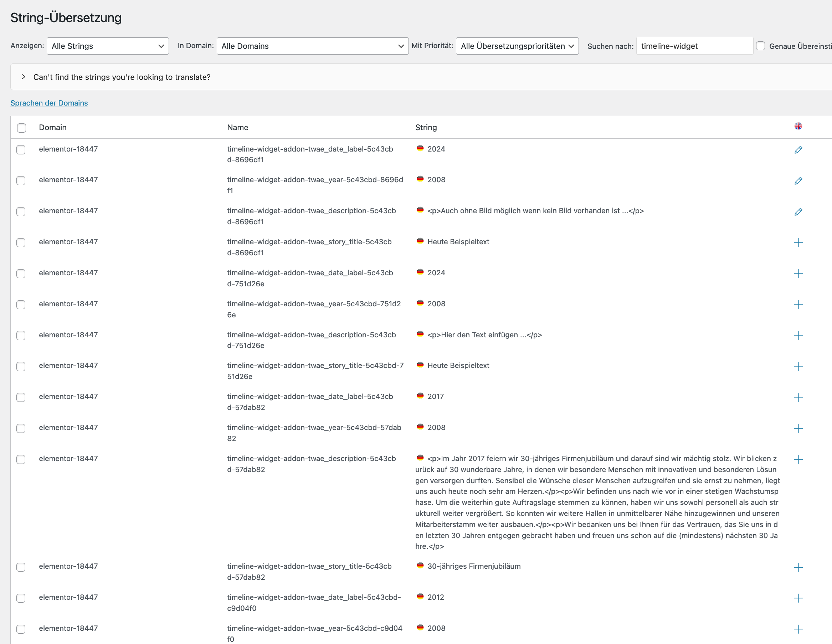Add translation plus for 'Hier den Text einfügen' row
This screenshot has width=832, height=644.
click(x=798, y=336)
